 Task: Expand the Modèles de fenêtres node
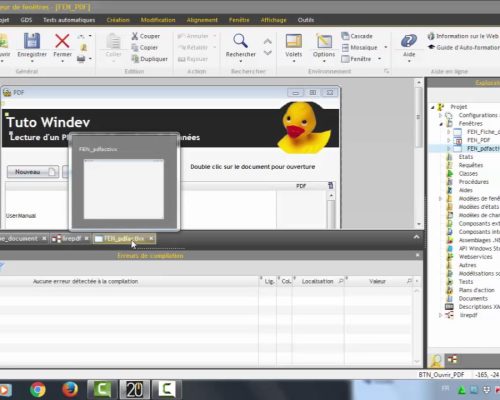(441, 199)
